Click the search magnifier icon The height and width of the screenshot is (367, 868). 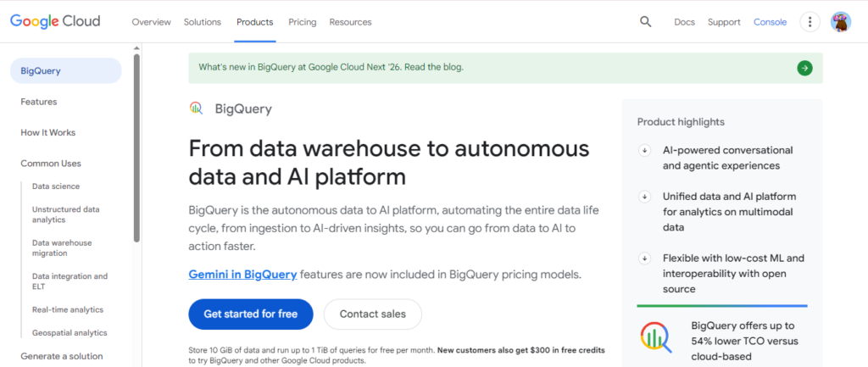click(645, 21)
